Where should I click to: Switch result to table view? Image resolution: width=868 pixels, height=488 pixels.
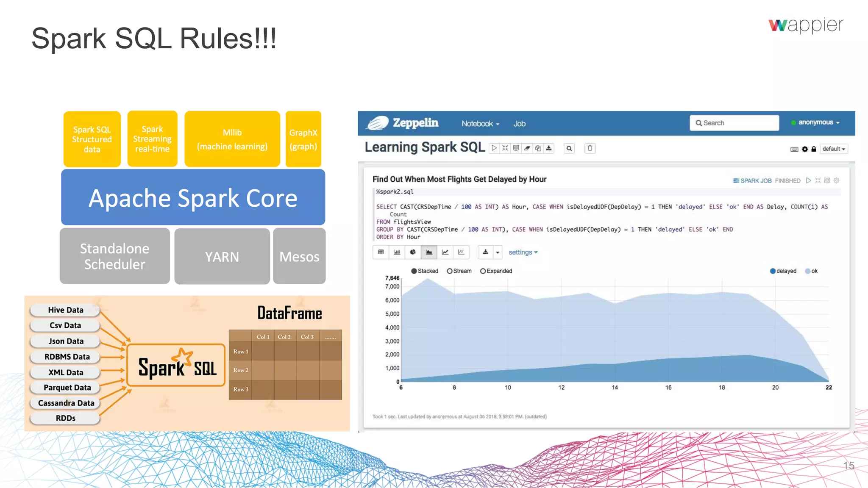pyautogui.click(x=381, y=252)
